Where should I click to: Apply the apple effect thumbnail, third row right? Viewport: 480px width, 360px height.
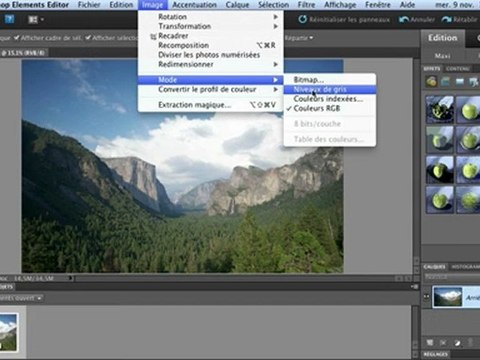468,170
